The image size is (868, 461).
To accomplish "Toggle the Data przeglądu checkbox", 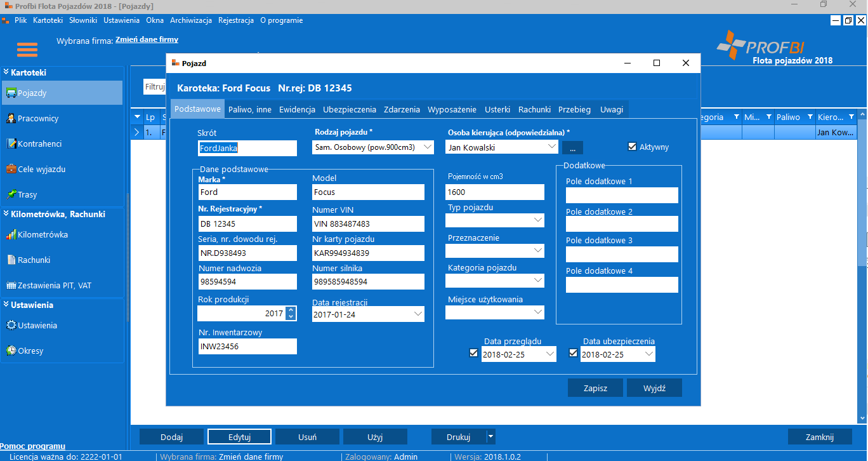I will point(473,353).
